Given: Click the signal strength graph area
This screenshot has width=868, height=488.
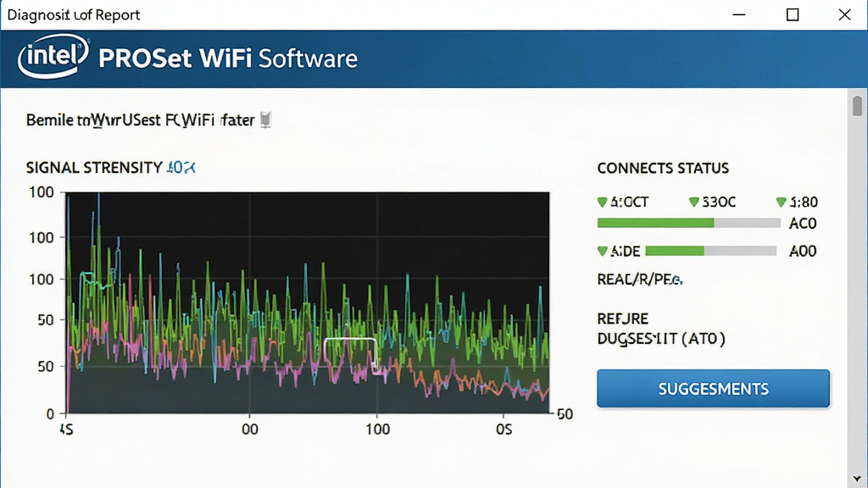Looking at the screenshot, I should click(307, 302).
